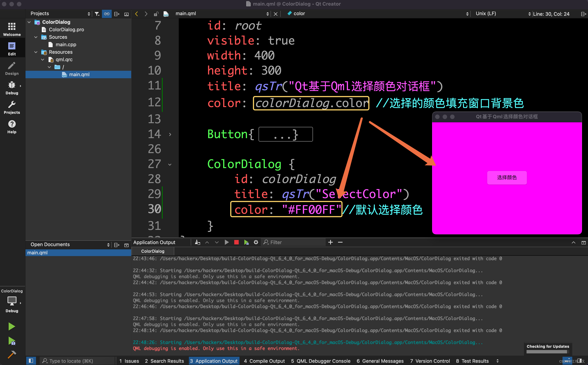Run the project with green play button
Image resolution: width=588 pixels, height=365 pixels.
12,326
